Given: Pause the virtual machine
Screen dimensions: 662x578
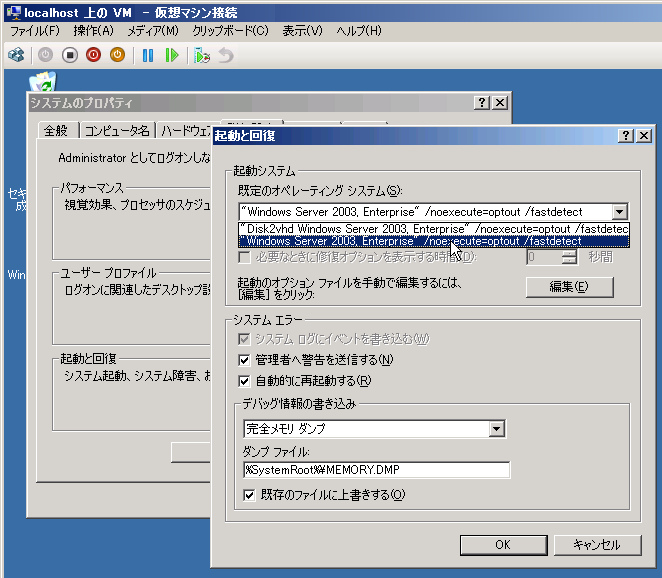Looking at the screenshot, I should point(148,55).
